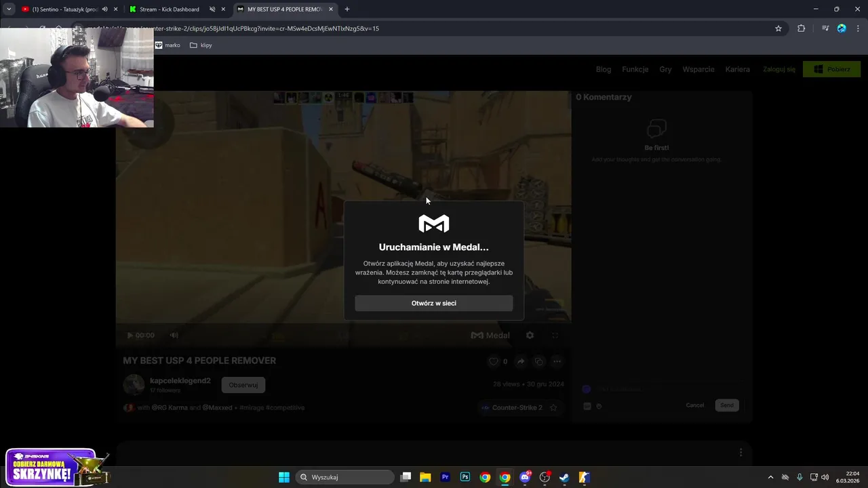The image size is (868, 488).
Task: Share the clip with the arrow icon
Action: pyautogui.click(x=521, y=361)
